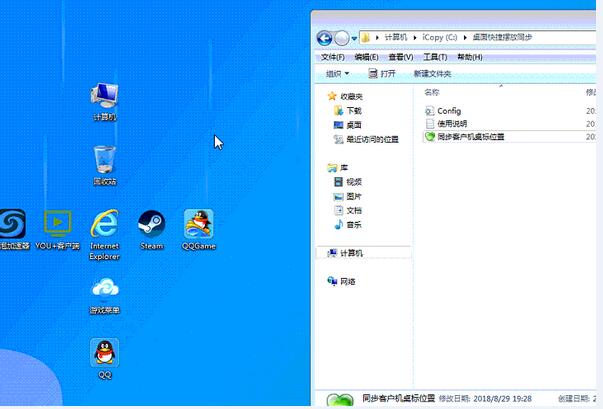
Task: Open the 工具(T) menu
Action: point(435,57)
